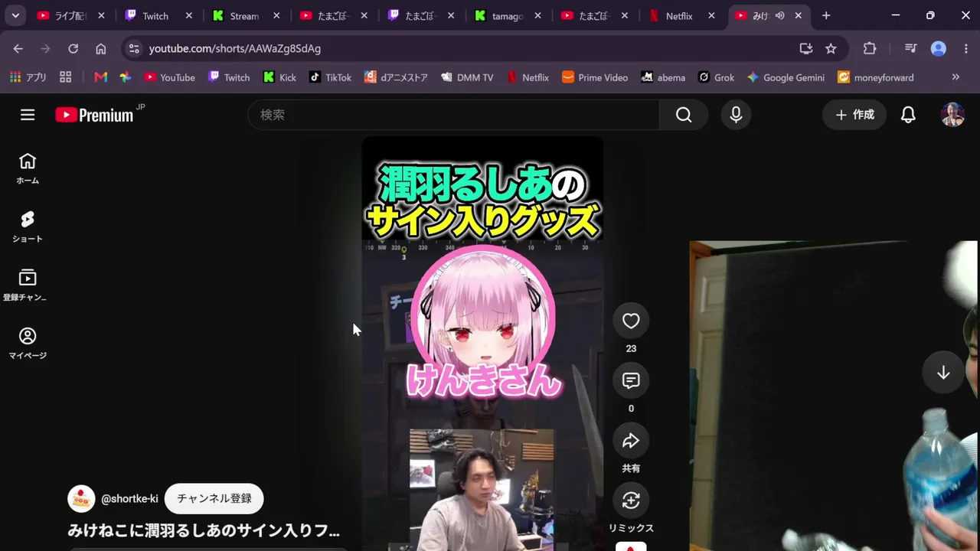Open the Chrome profile icon

point(939,48)
